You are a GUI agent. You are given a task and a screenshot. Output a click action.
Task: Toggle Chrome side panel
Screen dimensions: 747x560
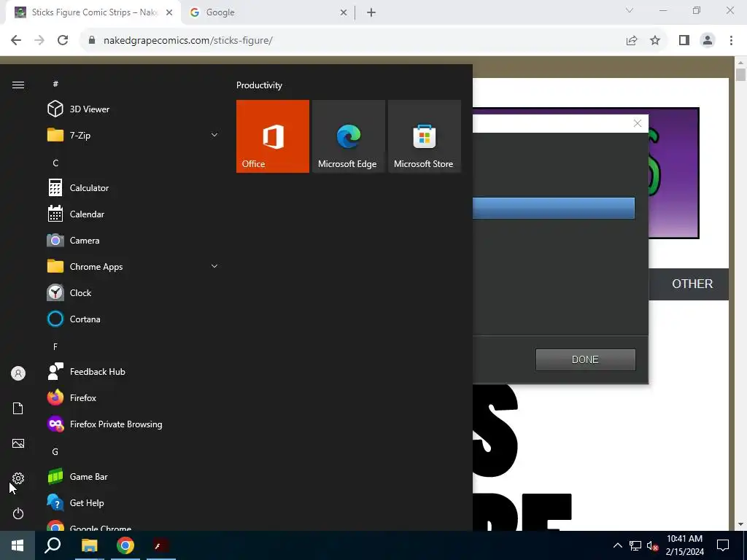point(684,41)
